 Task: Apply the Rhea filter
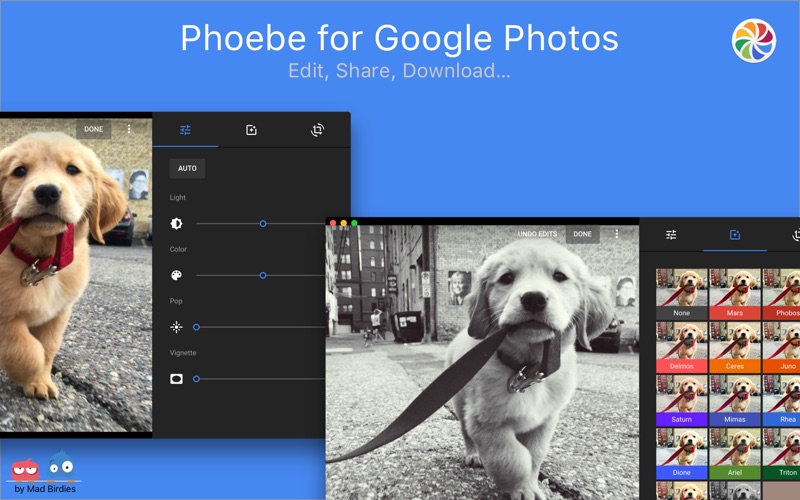coord(781,401)
